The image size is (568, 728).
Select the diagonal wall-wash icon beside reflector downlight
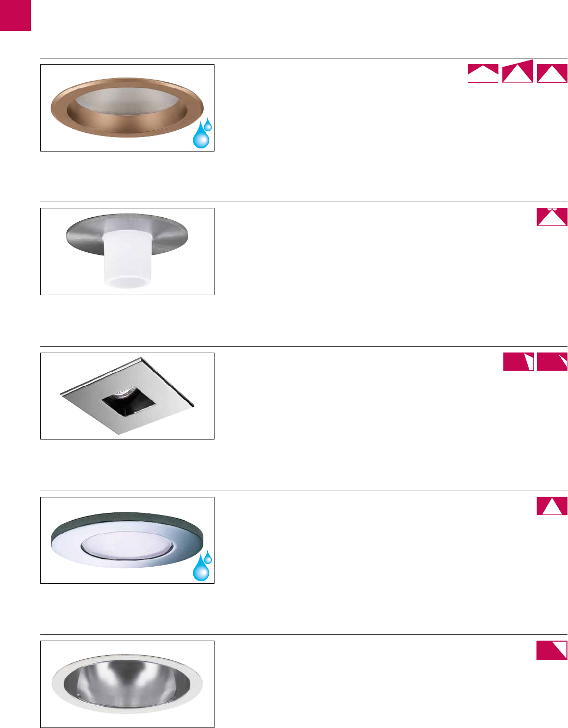click(x=552, y=650)
